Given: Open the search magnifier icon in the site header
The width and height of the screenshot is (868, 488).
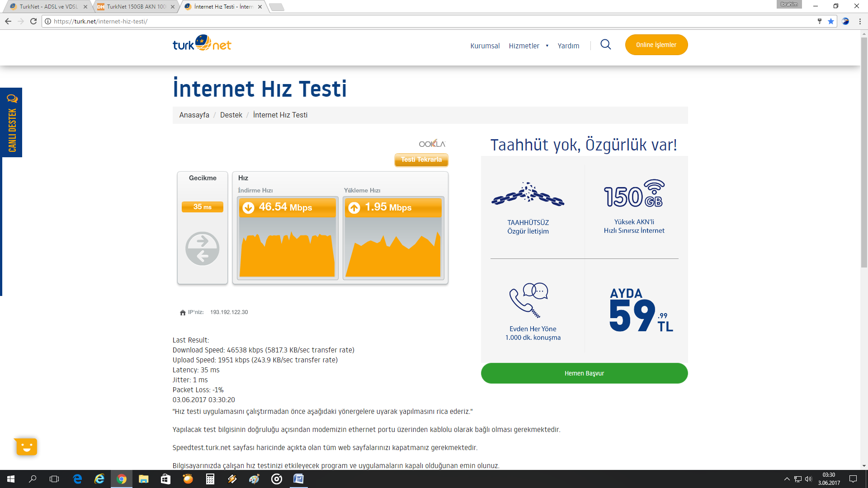Looking at the screenshot, I should [606, 44].
